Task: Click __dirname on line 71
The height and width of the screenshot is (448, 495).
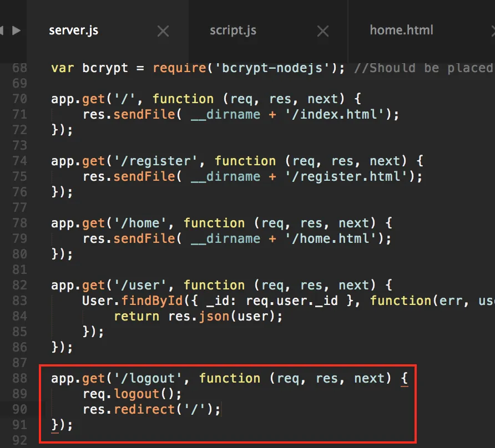Action: point(226,115)
